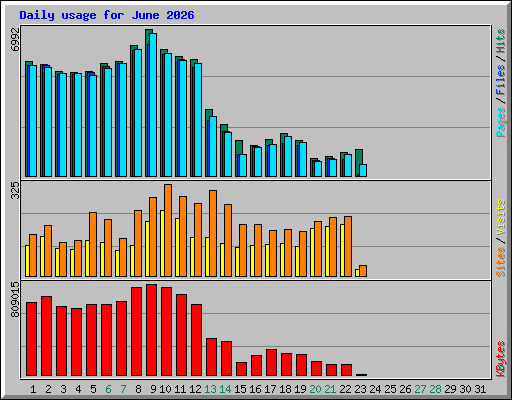This screenshot has width=512, height=400.
Task: Select green weekend day 27 label
Action: [x=420, y=389]
